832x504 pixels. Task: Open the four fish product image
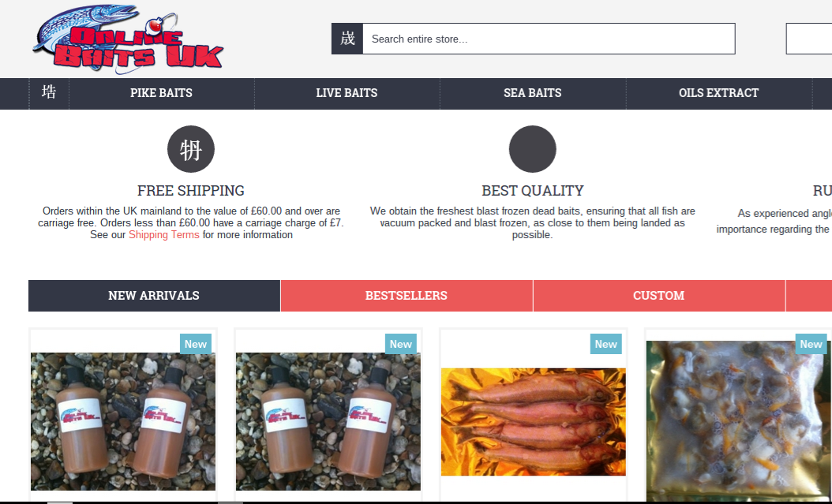tap(534, 422)
